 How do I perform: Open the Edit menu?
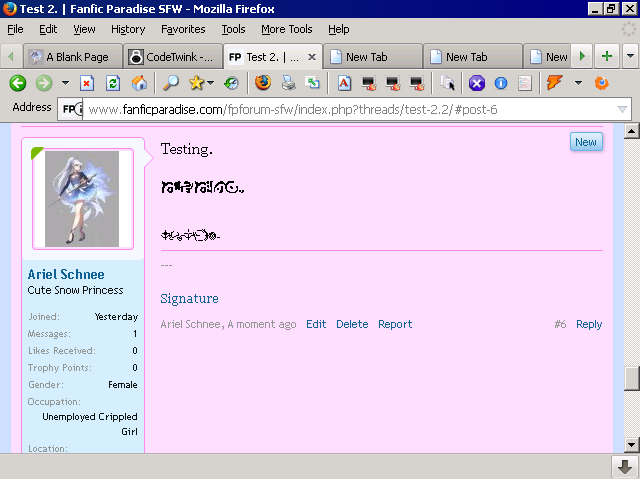[x=48, y=29]
